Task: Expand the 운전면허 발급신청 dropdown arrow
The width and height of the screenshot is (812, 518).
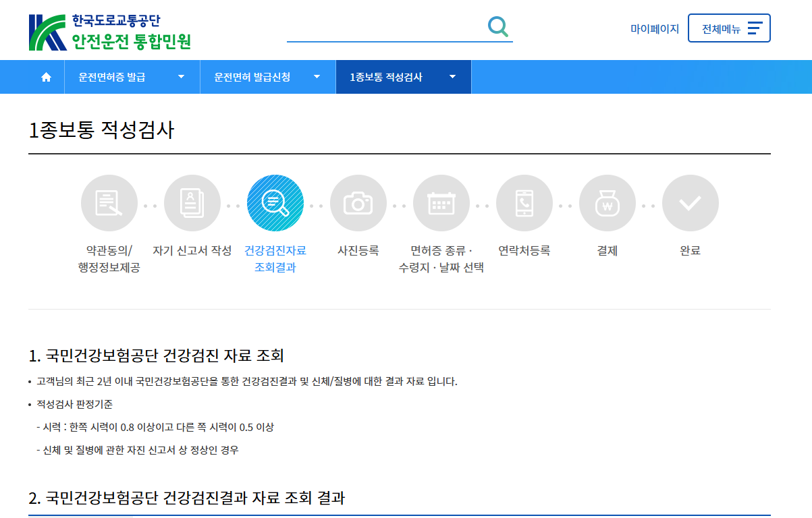Action: [316, 76]
